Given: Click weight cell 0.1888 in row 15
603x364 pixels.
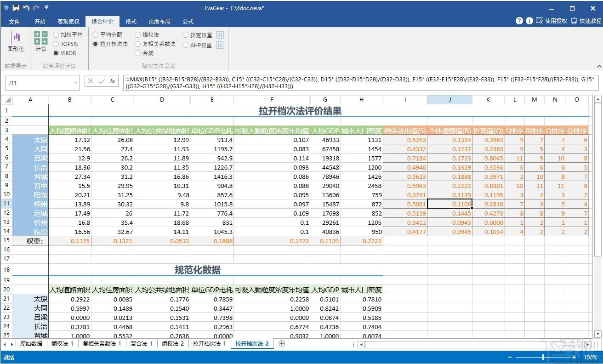Looking at the screenshot, I should 211,240.
